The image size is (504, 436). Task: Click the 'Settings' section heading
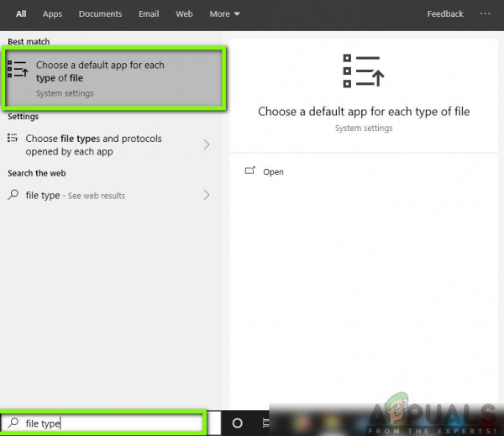pos(24,117)
